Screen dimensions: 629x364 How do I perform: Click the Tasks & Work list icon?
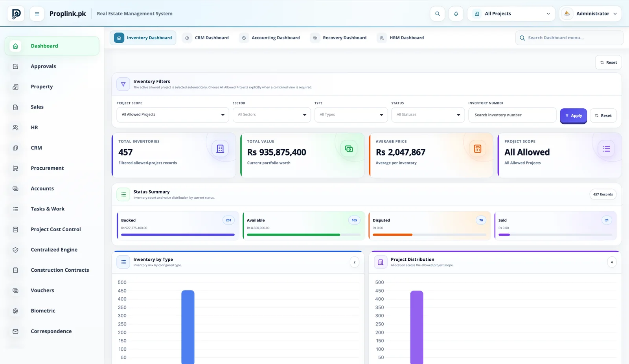(15, 209)
